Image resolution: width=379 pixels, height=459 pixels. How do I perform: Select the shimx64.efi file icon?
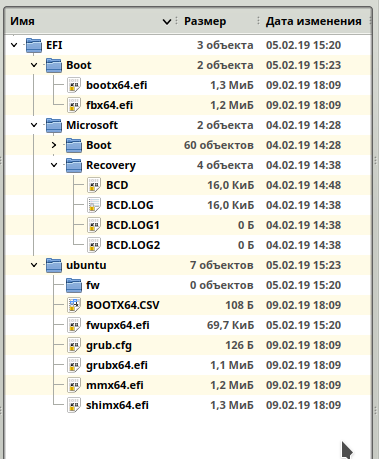pyautogui.click(x=74, y=405)
